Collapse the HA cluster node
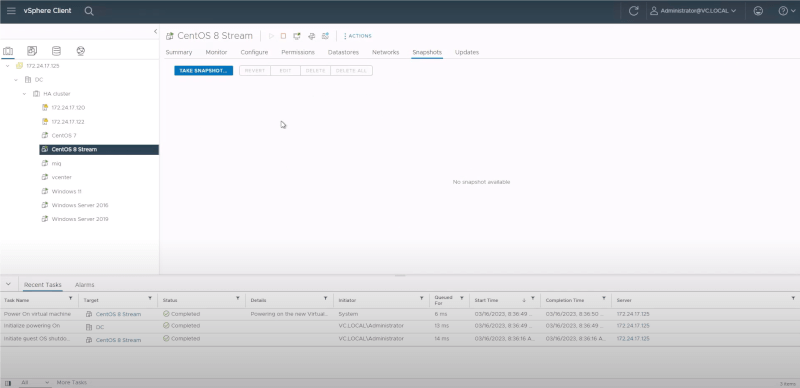 [x=24, y=94]
